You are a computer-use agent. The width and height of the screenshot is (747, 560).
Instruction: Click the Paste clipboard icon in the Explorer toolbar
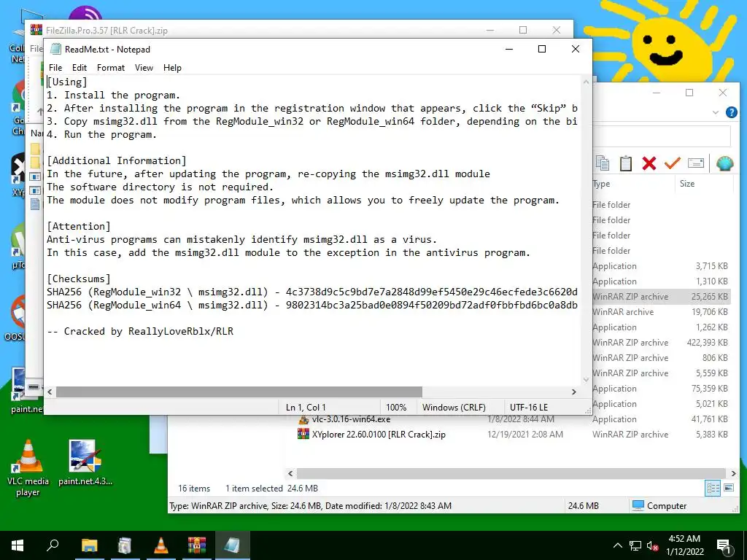pyautogui.click(x=625, y=163)
